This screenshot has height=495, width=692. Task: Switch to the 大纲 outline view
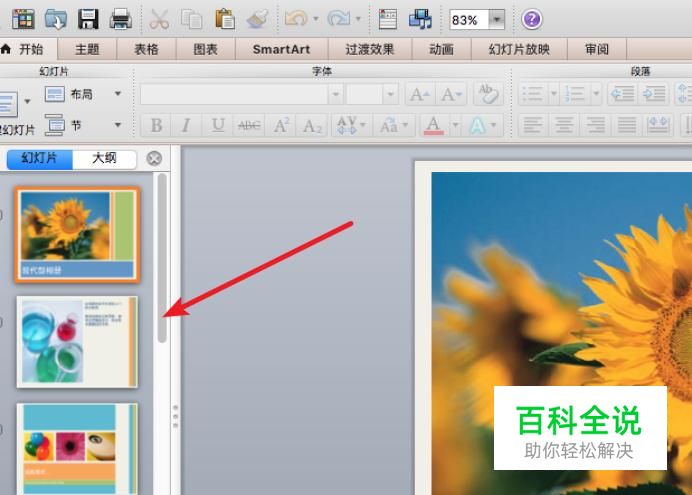pyautogui.click(x=104, y=159)
